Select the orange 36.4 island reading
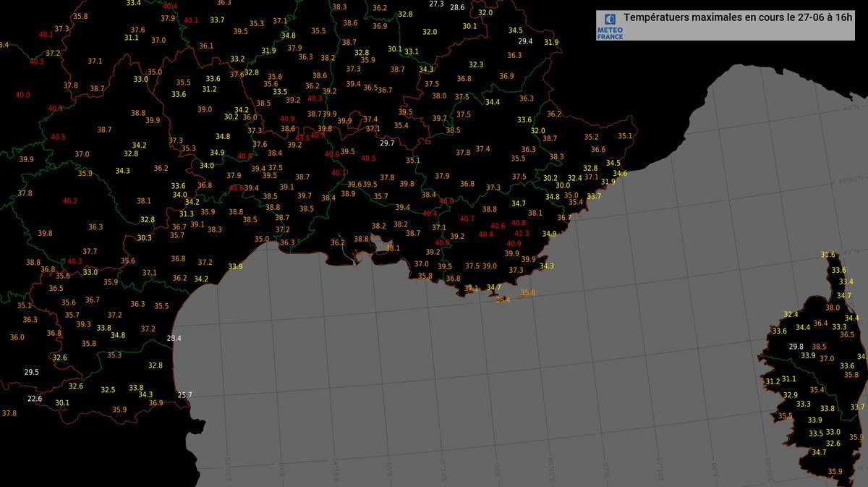 [x=503, y=300]
